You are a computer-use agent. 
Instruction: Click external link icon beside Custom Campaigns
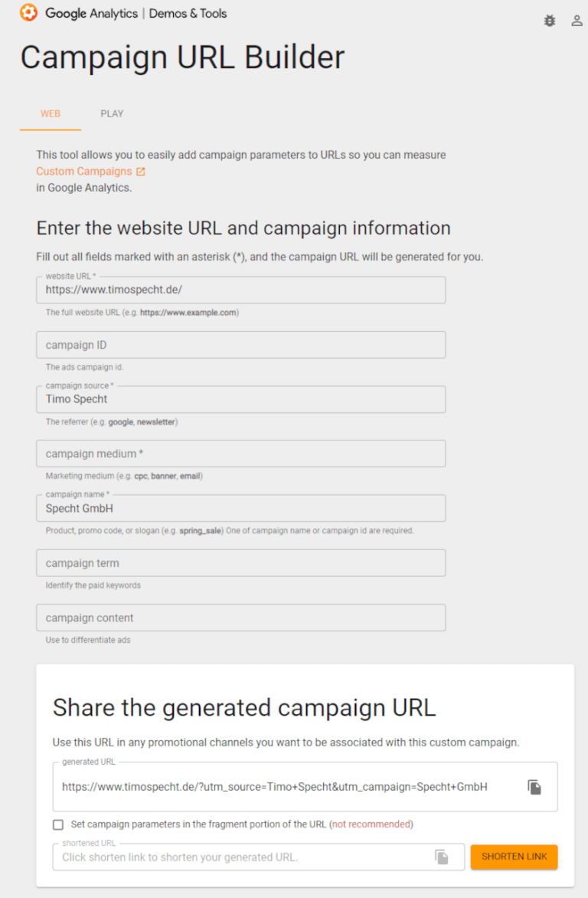141,171
